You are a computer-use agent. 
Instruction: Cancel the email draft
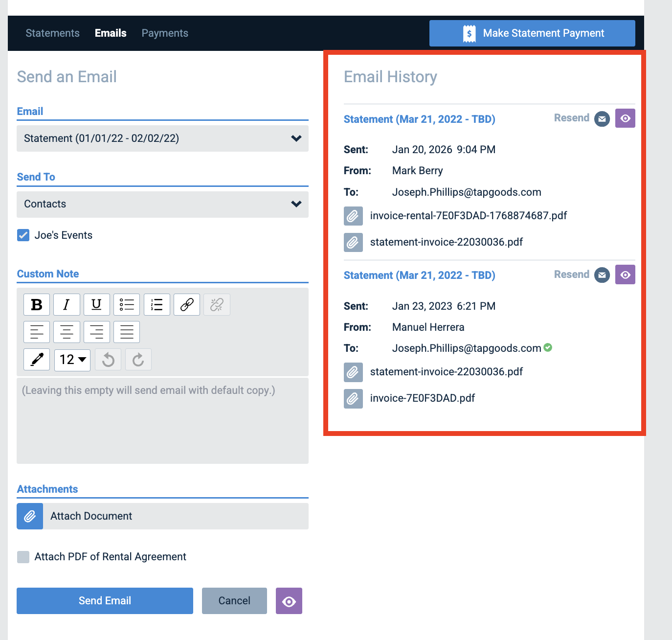pyautogui.click(x=234, y=601)
